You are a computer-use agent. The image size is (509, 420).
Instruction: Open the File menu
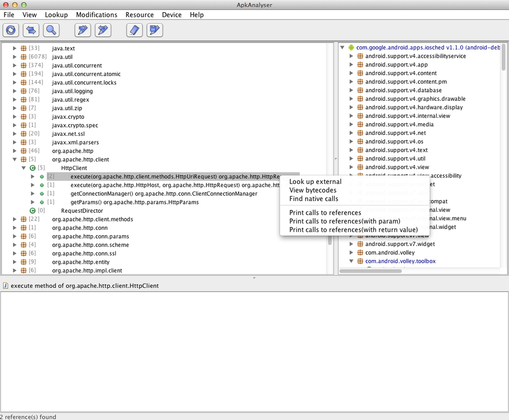click(9, 15)
